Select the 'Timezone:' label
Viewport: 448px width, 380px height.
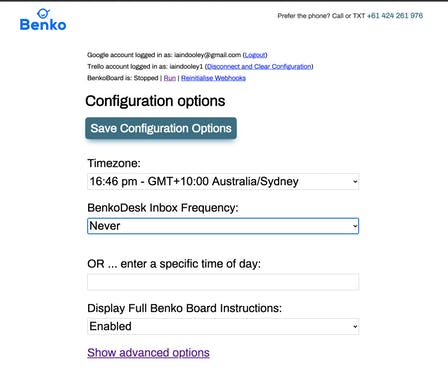click(x=114, y=163)
